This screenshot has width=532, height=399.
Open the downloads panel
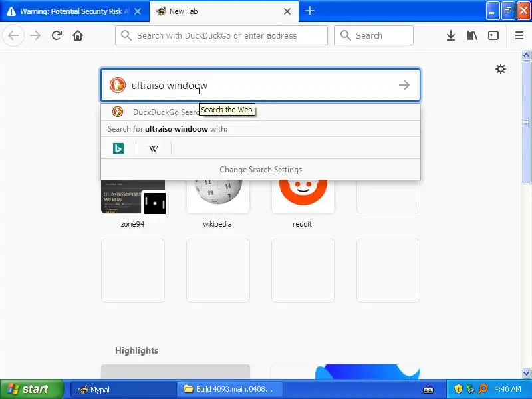point(451,35)
